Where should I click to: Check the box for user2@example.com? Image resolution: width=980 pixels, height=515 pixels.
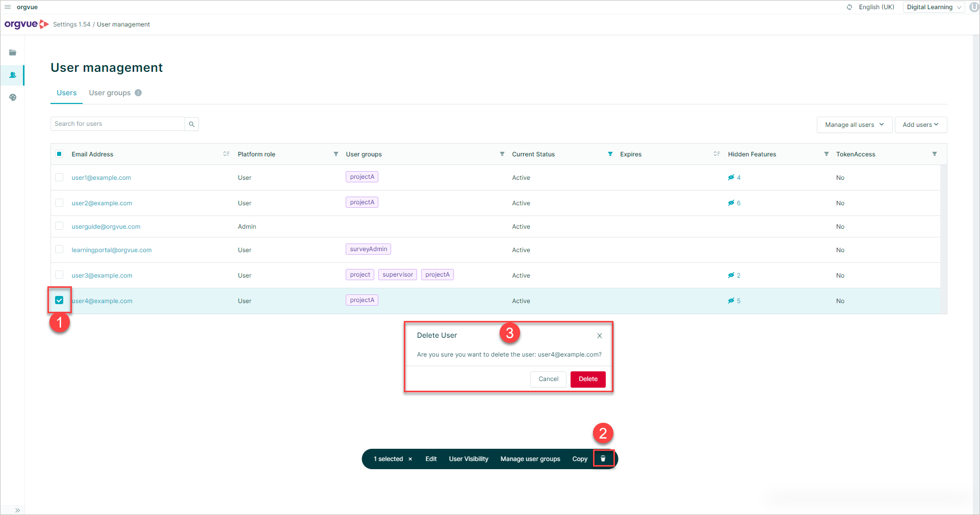59,203
